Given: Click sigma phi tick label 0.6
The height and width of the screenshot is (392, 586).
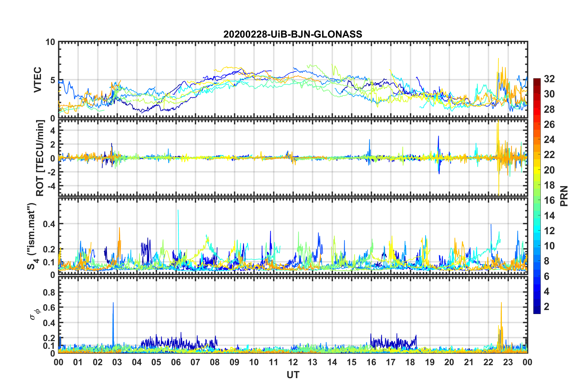Looking at the screenshot, I should point(49,308).
